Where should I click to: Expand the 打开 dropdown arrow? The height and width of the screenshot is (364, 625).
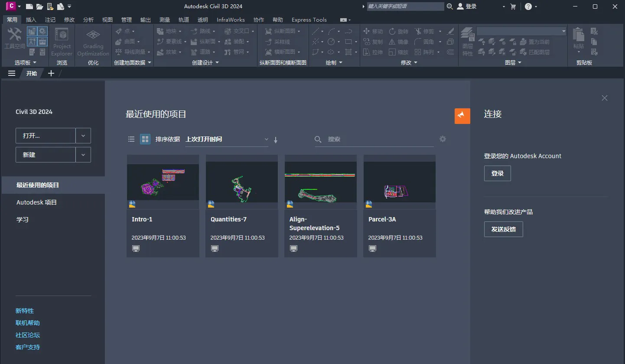[83, 136]
